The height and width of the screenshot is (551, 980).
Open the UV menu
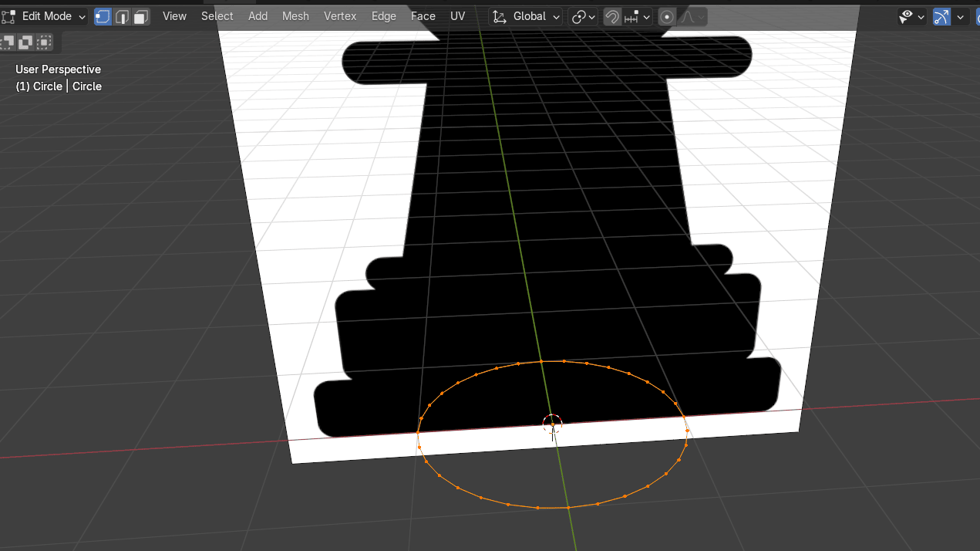coord(458,16)
